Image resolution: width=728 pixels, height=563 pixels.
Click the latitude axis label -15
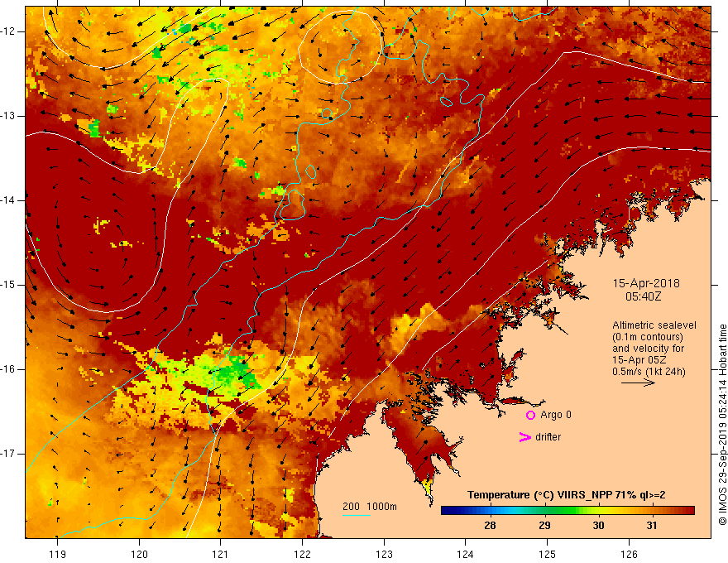click(8, 285)
